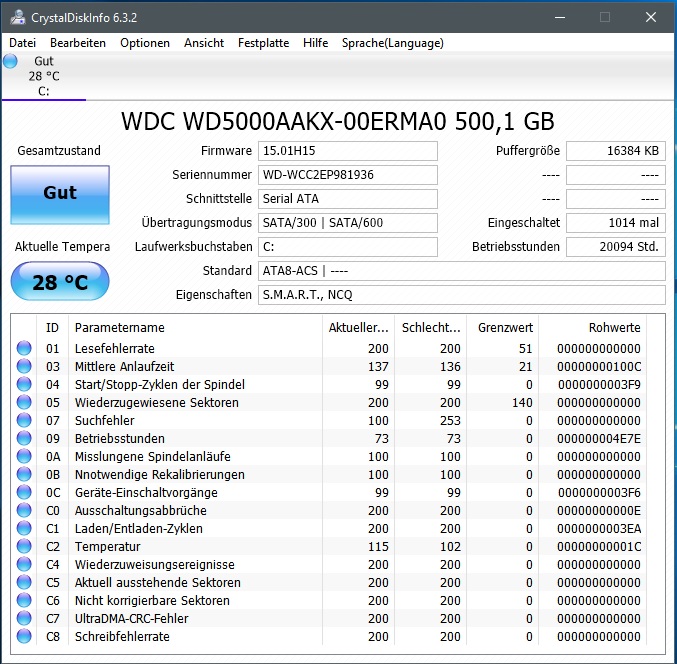Click status orb for C2 Temperatur
The width and height of the screenshot is (677, 664).
[24, 547]
